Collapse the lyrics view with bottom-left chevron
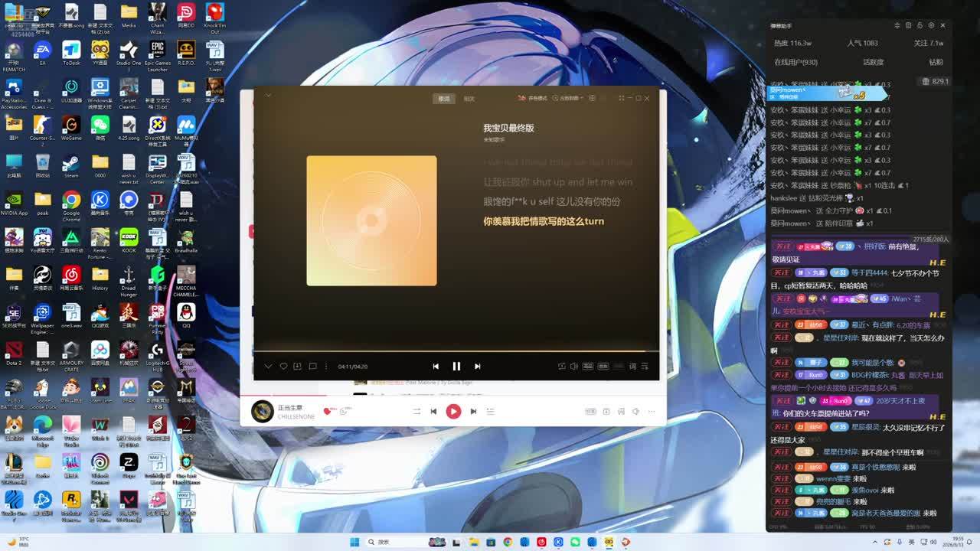The image size is (980, 551). click(x=268, y=367)
